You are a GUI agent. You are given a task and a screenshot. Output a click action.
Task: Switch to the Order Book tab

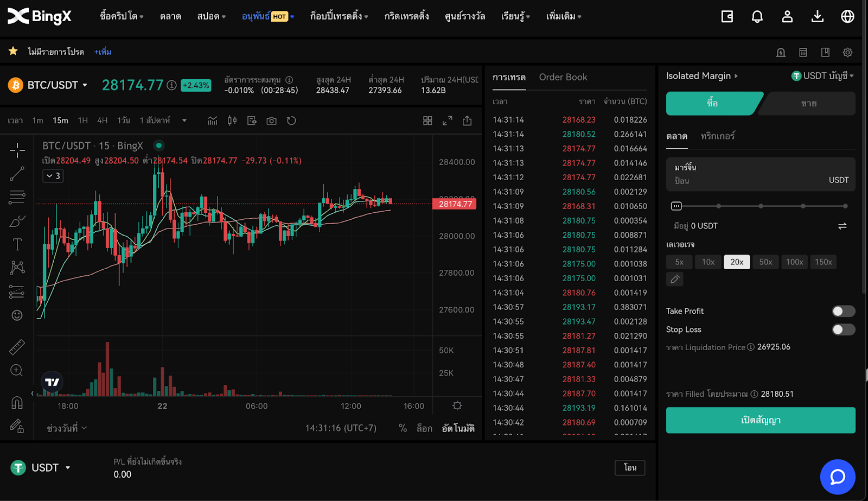(x=563, y=77)
